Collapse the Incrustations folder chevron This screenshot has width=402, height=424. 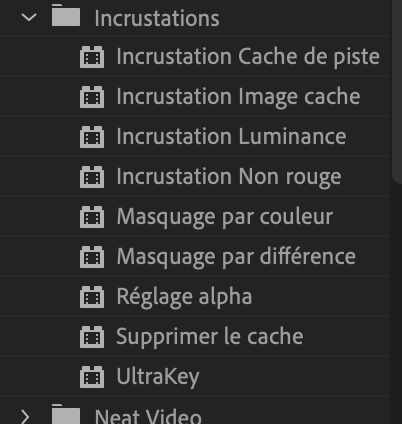coord(29,17)
